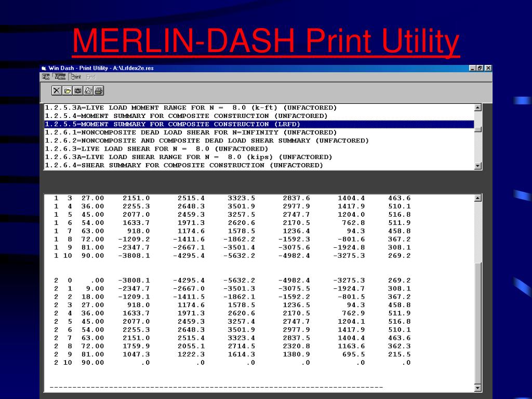Click value 3323.4 in span 2 row 63.00
This screenshot has width=532, height=399.
(x=241, y=338)
